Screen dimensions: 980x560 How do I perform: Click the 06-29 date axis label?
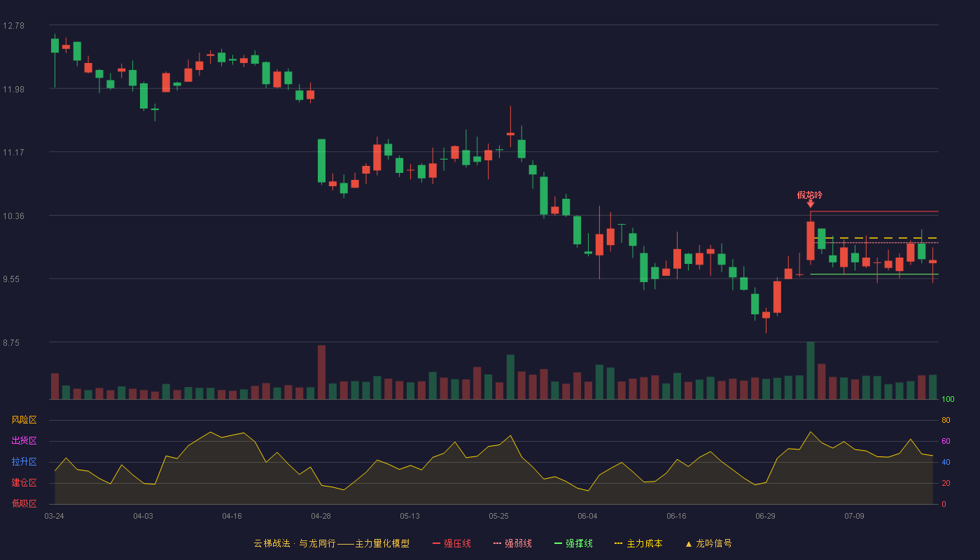coord(766,516)
